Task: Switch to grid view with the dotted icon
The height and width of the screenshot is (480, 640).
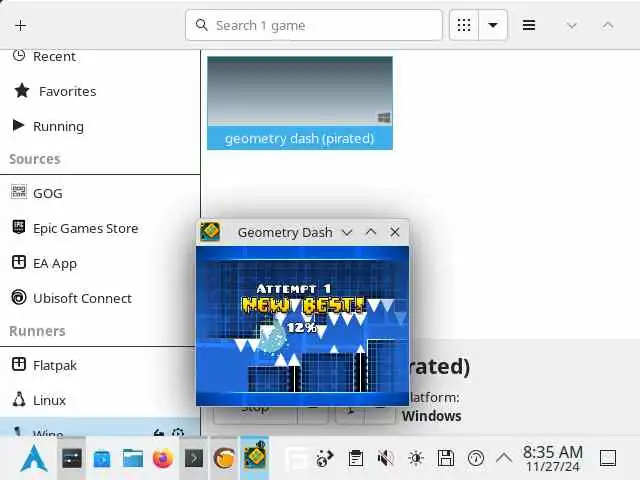Action: (x=464, y=25)
